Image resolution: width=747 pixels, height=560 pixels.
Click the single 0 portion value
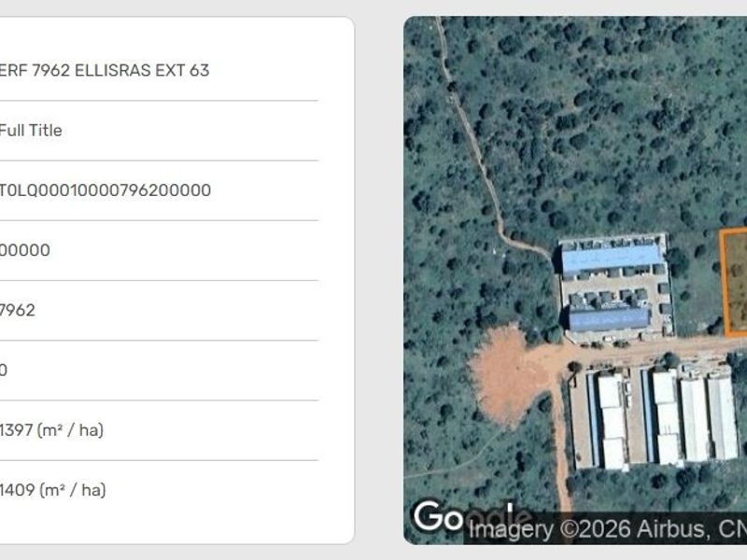[x=4, y=371]
